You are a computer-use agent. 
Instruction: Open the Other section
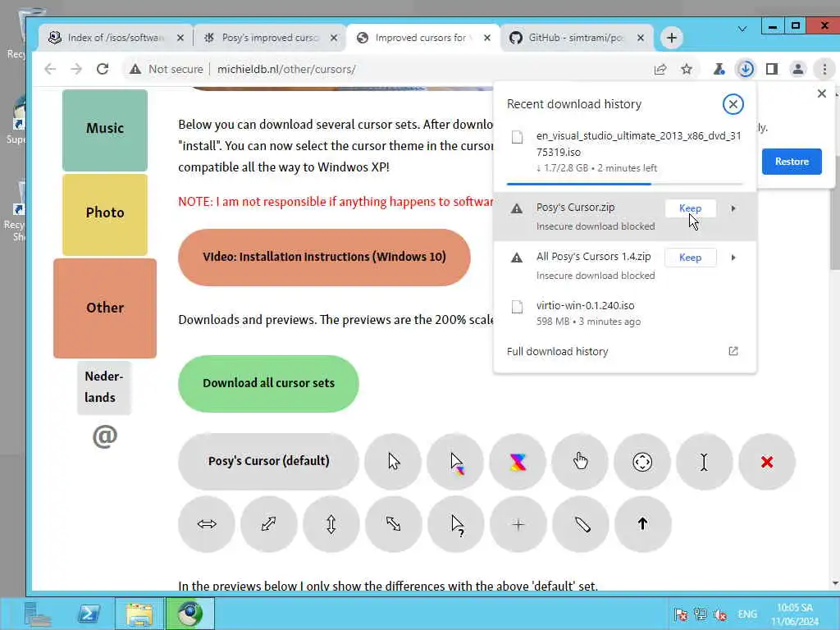[105, 308]
